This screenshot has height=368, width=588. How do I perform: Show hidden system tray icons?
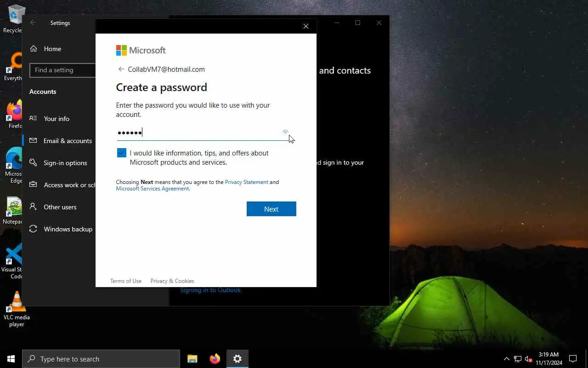coord(507,359)
